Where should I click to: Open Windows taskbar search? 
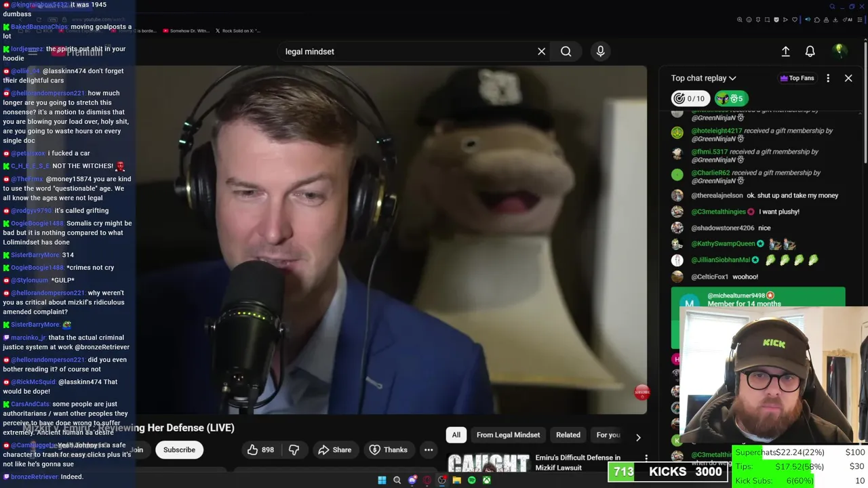(397, 481)
